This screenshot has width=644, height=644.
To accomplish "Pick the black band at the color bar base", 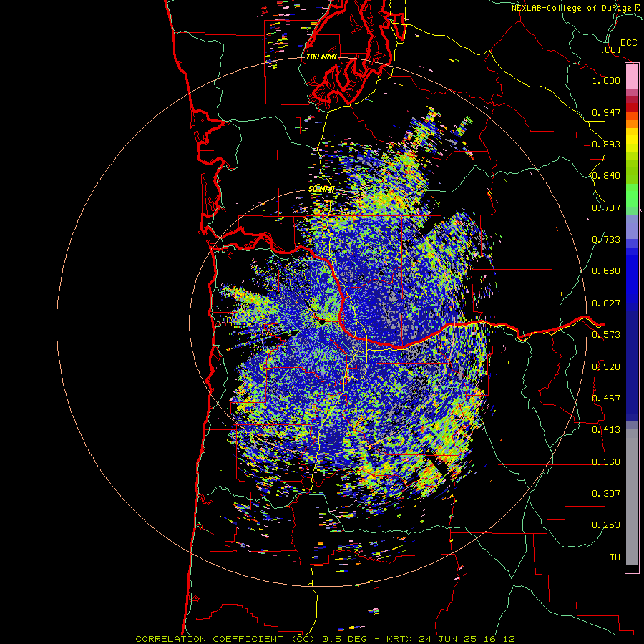I will 632,568.
